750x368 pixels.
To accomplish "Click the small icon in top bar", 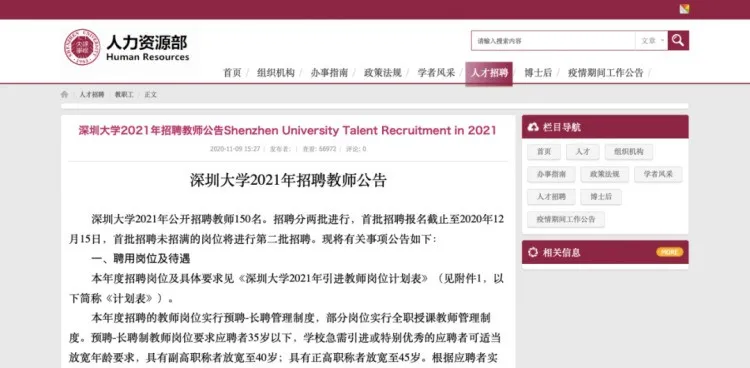I will [684, 9].
